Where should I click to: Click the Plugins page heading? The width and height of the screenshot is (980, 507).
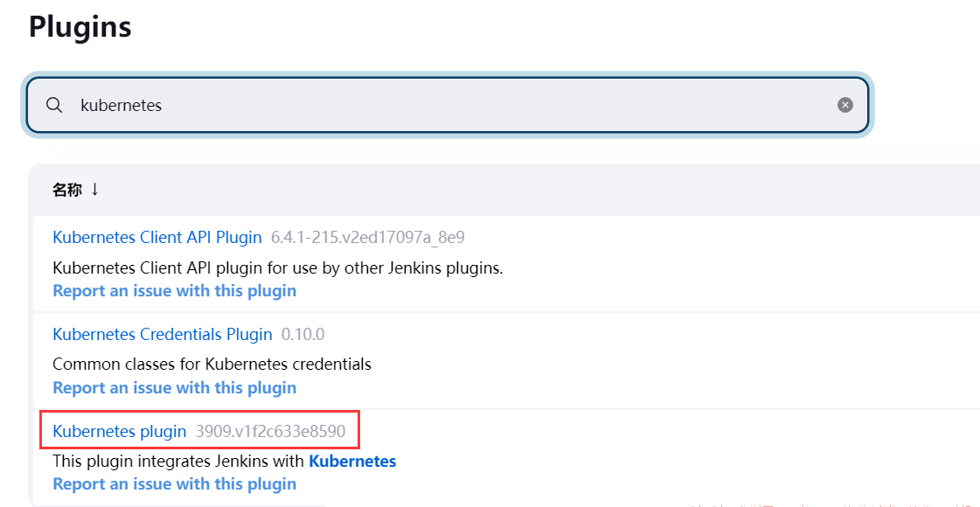coord(80,27)
